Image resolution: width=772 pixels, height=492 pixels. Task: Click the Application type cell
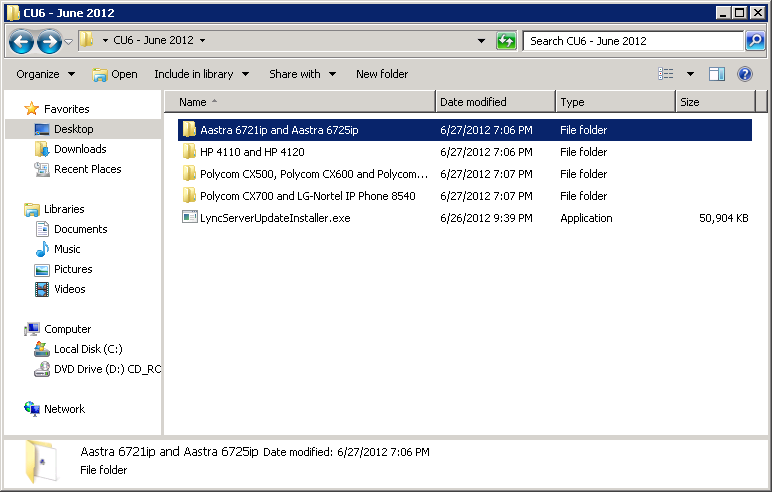(586, 218)
